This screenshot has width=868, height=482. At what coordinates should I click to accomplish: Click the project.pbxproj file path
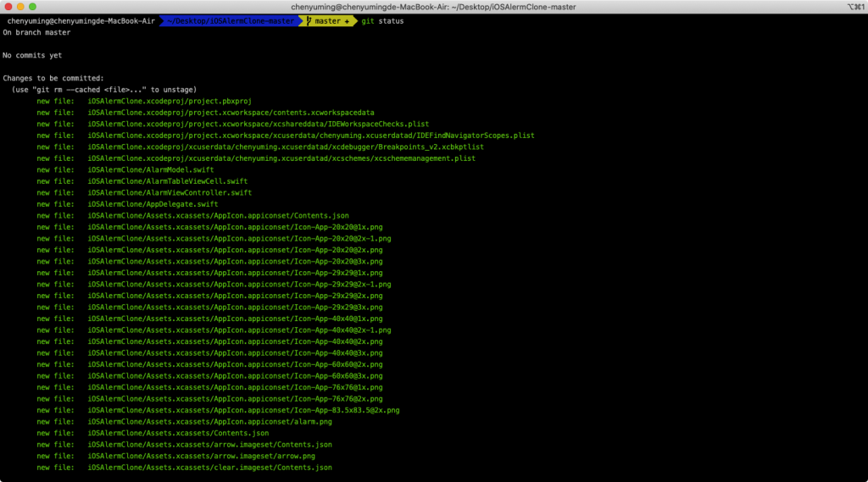pos(170,102)
